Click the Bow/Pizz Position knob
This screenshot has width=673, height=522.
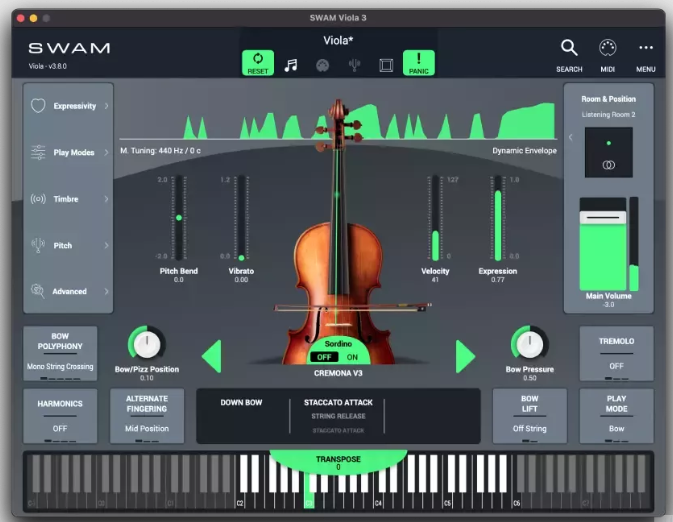pyautogui.click(x=147, y=344)
